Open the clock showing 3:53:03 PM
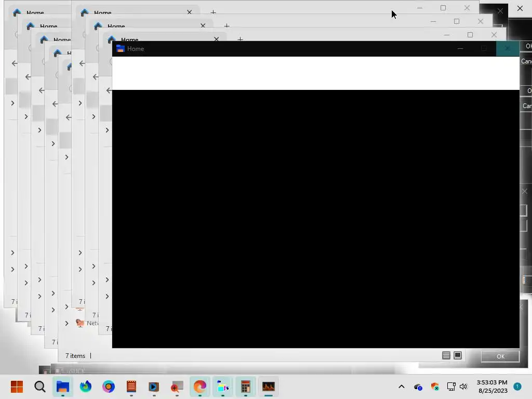The height and width of the screenshot is (399, 532). 492,382
